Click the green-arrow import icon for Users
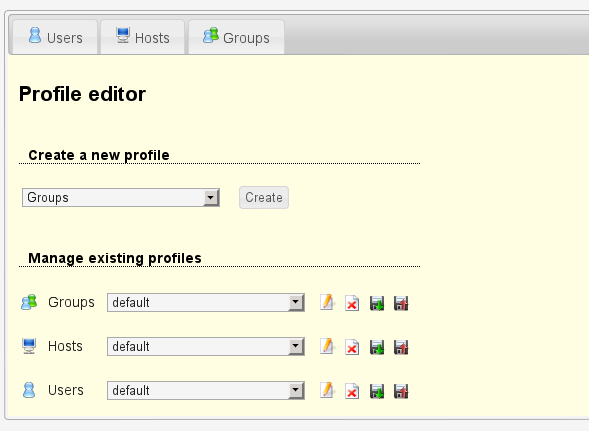The width and height of the screenshot is (589, 431). 377,391
